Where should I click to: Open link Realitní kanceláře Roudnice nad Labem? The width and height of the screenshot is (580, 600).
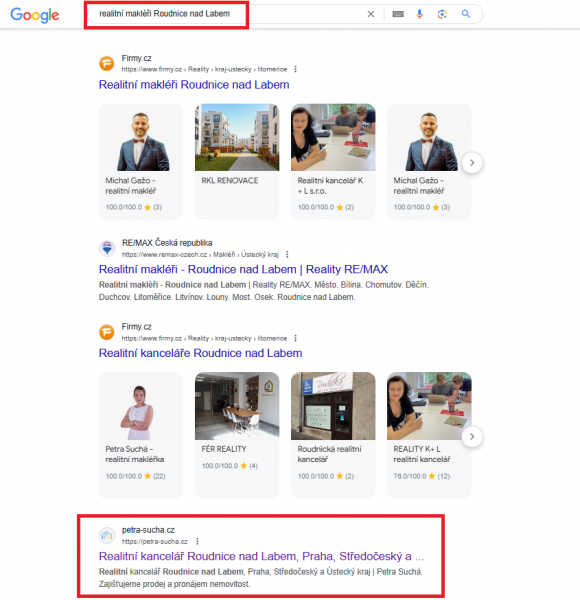(x=200, y=353)
